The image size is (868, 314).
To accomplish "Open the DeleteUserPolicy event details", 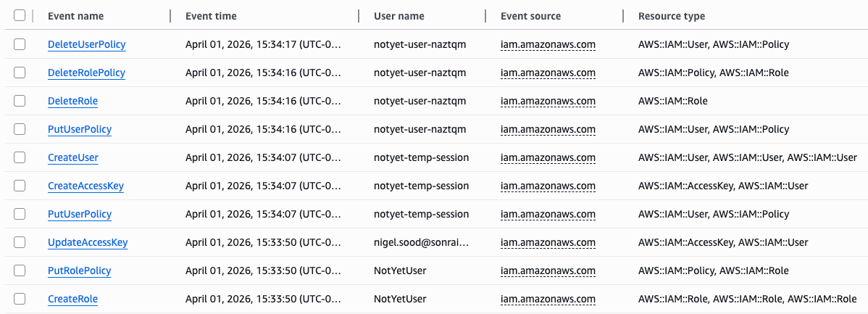I will (x=86, y=44).
